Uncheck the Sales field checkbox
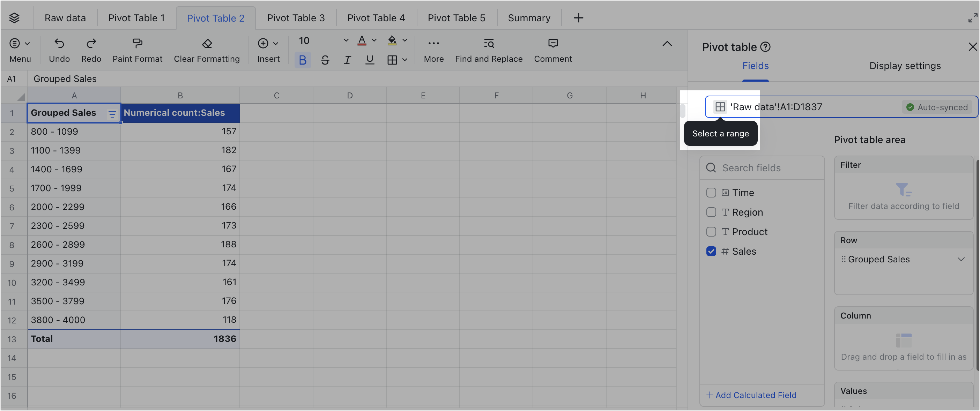Viewport: 980px width, 411px height. tap(711, 251)
